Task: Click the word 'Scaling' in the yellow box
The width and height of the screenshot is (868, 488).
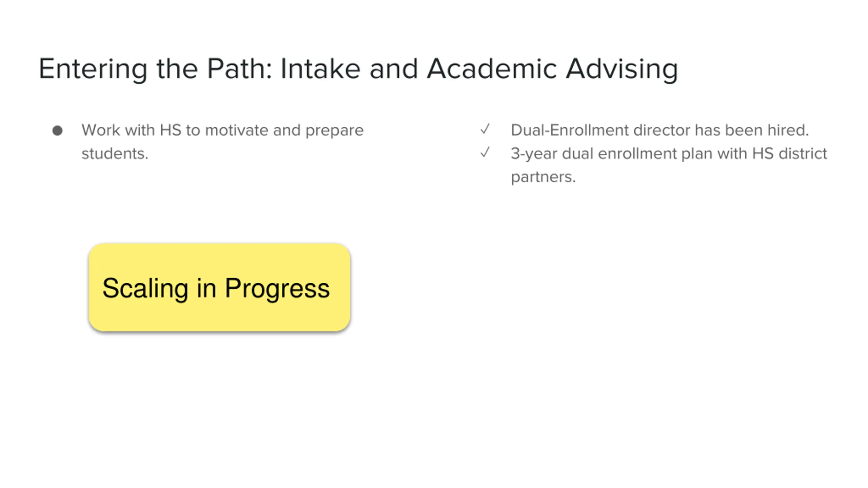Action: tap(145, 288)
